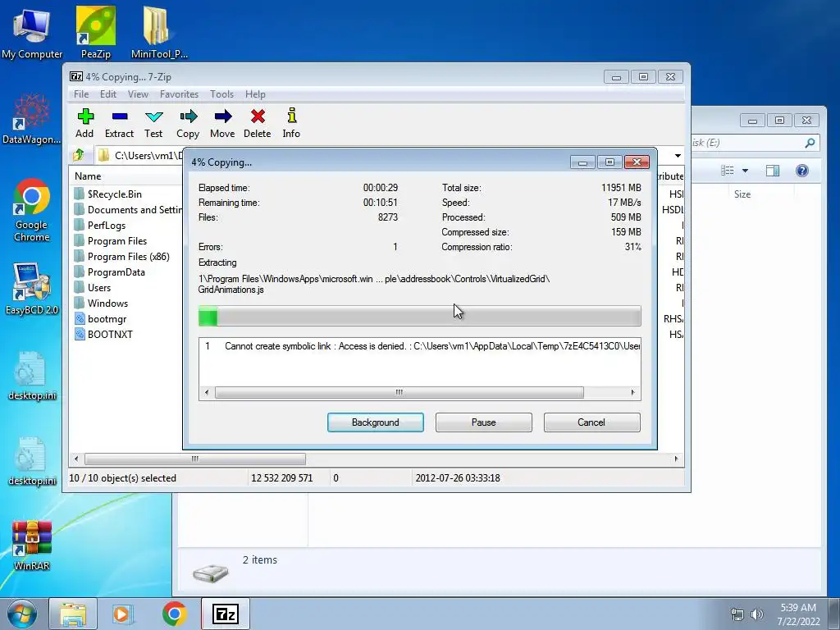Click the Info toolbar icon
The image size is (840, 630).
291,123
